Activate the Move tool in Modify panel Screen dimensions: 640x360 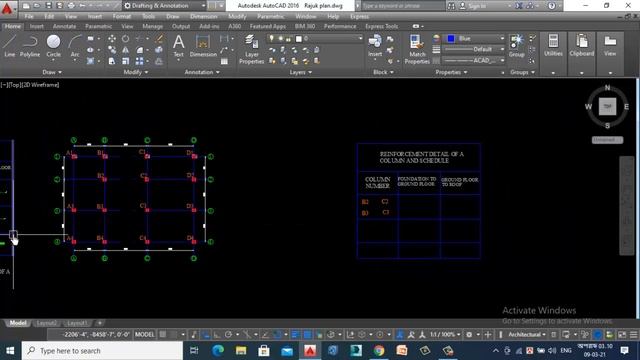[x=111, y=39]
